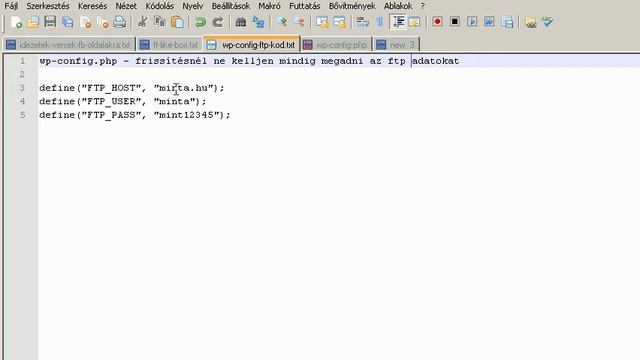This screenshot has width=640, height=360.
Task: Save the current file with the floppy icon
Action: pos(50,22)
